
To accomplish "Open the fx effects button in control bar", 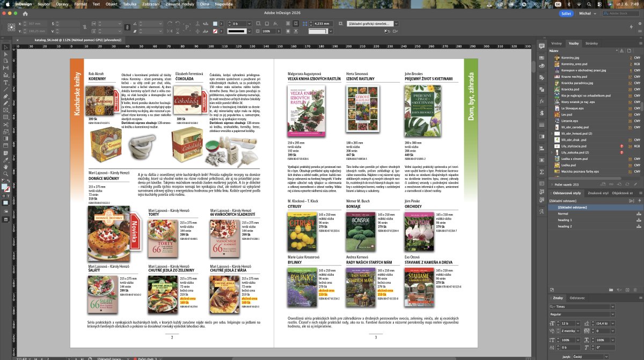I will 275,23.
